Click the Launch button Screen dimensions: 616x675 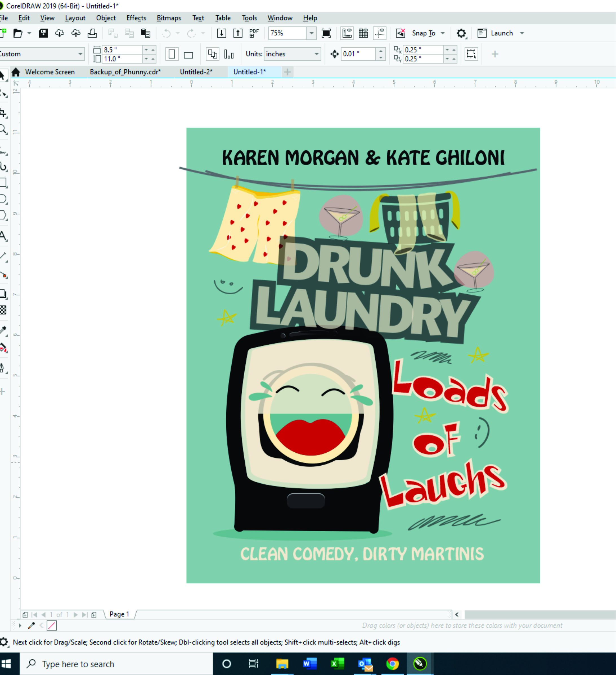[x=501, y=33]
